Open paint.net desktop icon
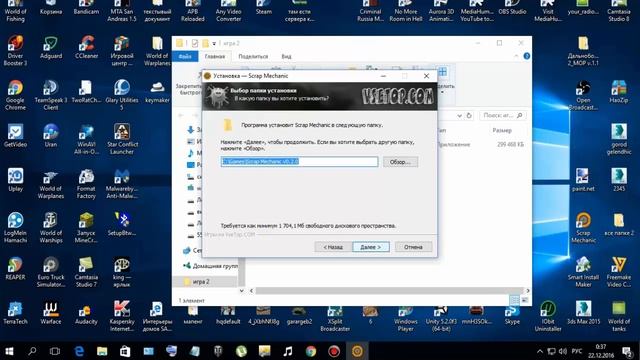Viewport: 640px width, 360px height. point(583,180)
